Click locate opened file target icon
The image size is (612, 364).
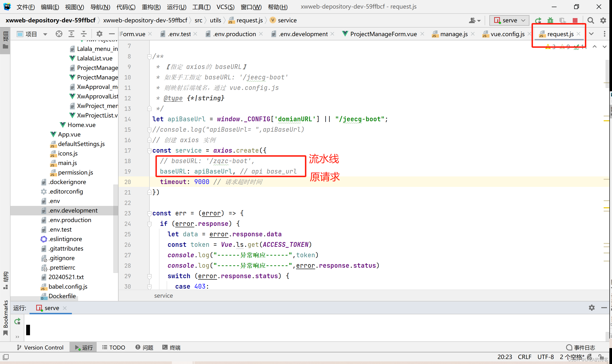click(59, 34)
